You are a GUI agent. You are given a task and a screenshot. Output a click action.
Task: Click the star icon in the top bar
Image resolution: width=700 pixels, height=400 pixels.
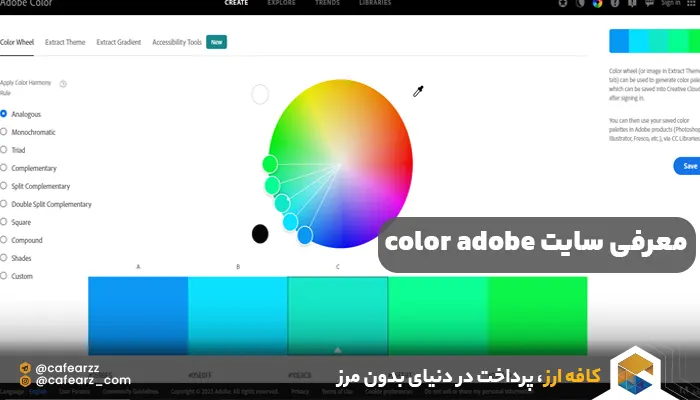(x=563, y=4)
